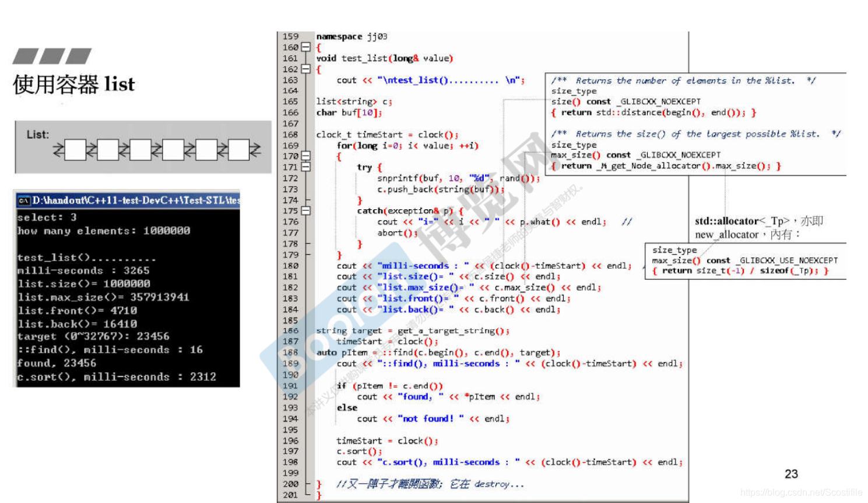
Task: Click line number 195 in the gutter
Action: 290,430
